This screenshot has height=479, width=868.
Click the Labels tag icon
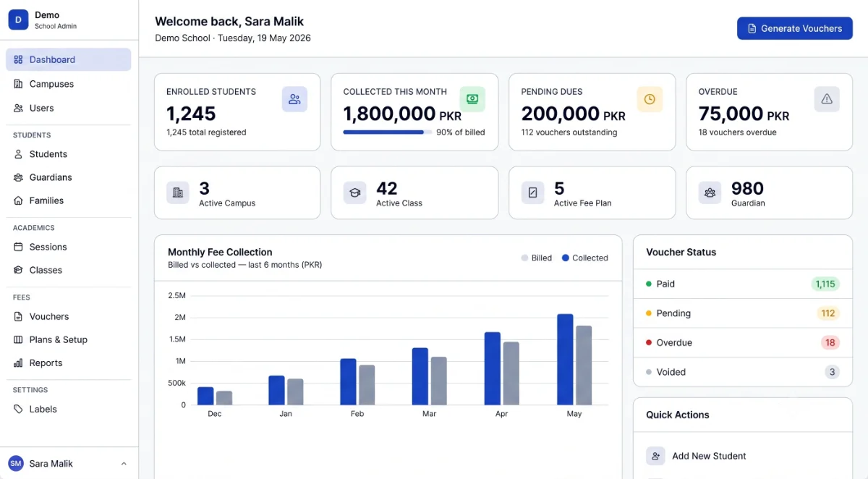18,409
